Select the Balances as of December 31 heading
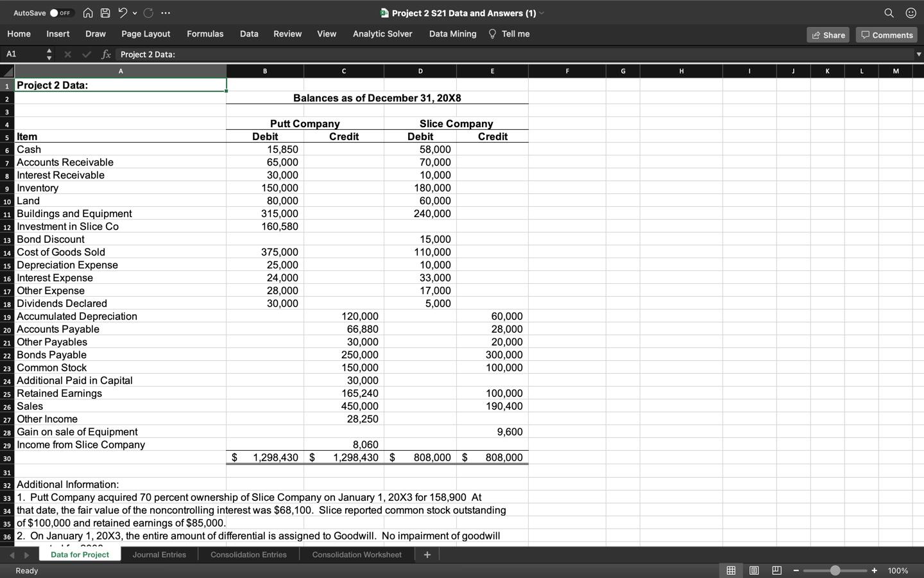This screenshot has width=924, height=578. pyautogui.click(x=377, y=98)
